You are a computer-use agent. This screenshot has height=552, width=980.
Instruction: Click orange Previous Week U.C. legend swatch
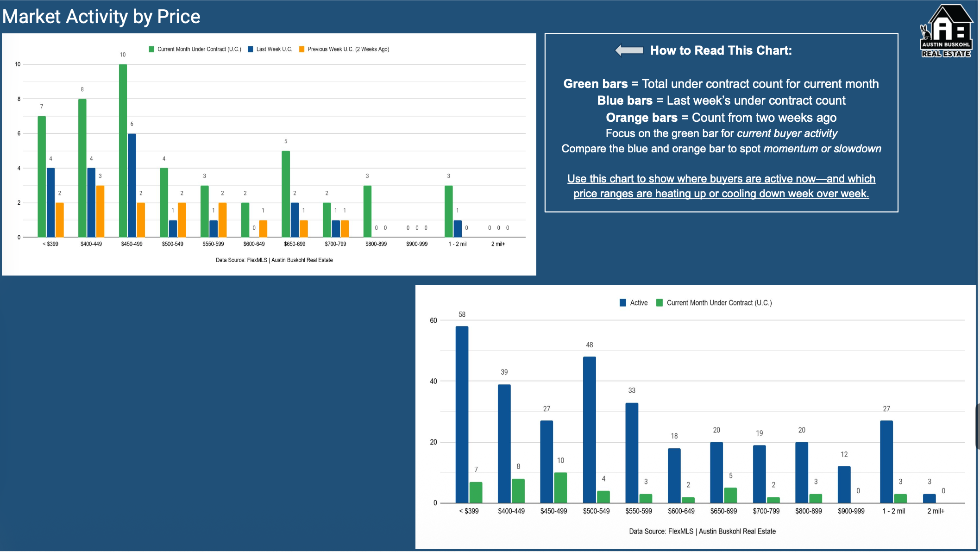tap(302, 49)
